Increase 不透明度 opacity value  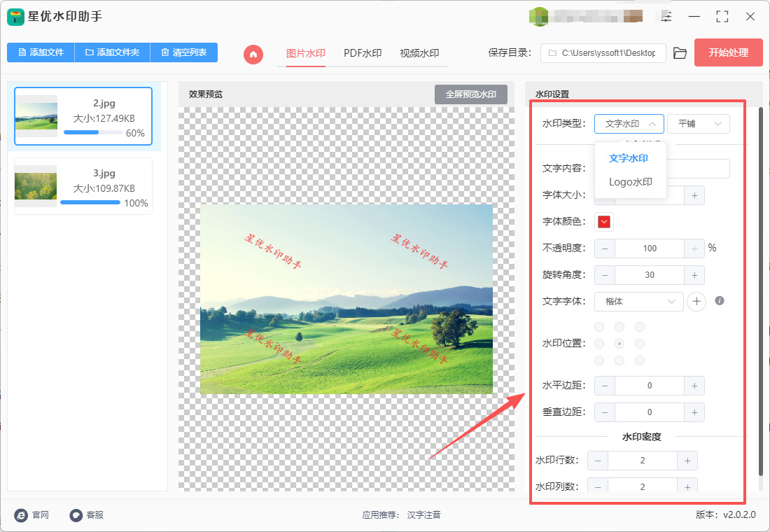[x=694, y=248]
